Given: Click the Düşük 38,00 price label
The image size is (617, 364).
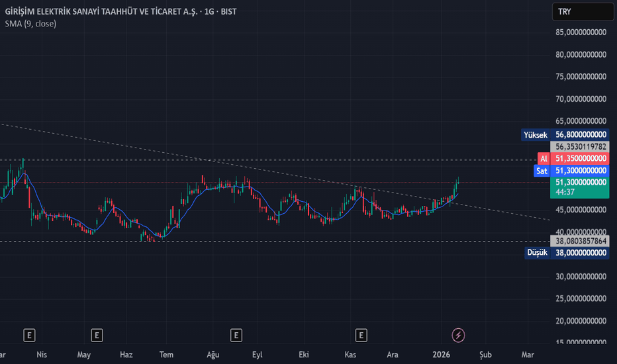Looking at the screenshot, I should (567, 253).
